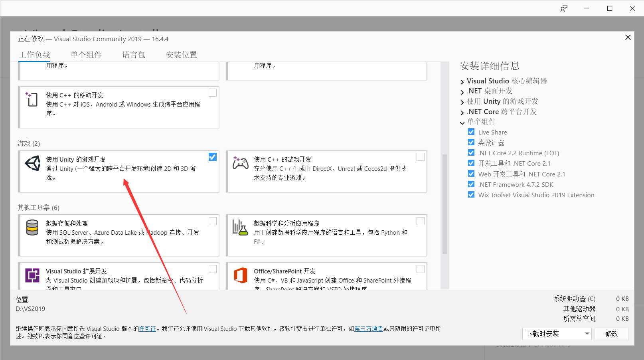Uncheck Wix Toolset Visual Studio 2019 Extension
The width and height of the screenshot is (644, 360).
[x=471, y=194]
